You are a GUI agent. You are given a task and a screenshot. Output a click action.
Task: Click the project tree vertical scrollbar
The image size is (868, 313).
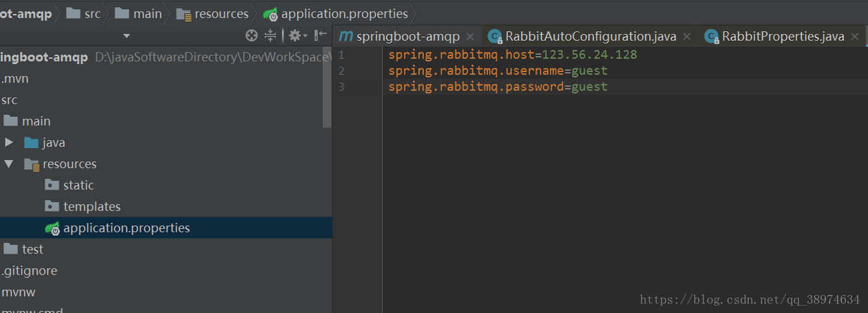pos(327,87)
